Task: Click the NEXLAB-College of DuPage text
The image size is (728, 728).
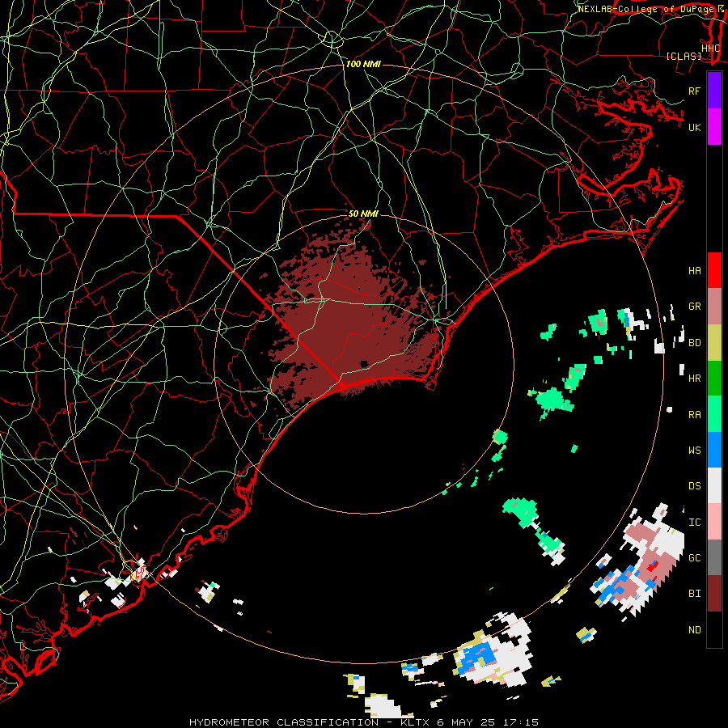Action: pyautogui.click(x=645, y=9)
